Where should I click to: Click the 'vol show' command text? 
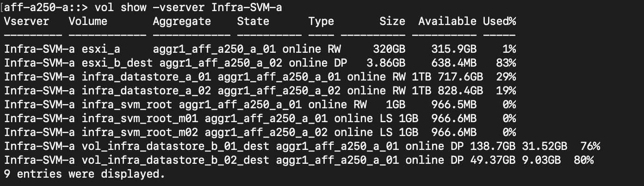(x=120, y=7)
